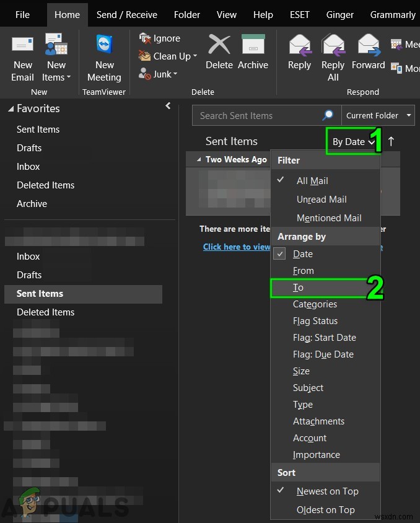Image resolution: width=420 pixels, height=523 pixels.
Task: Select the blurred message under Two Weeks Ago
Action: tap(228, 191)
